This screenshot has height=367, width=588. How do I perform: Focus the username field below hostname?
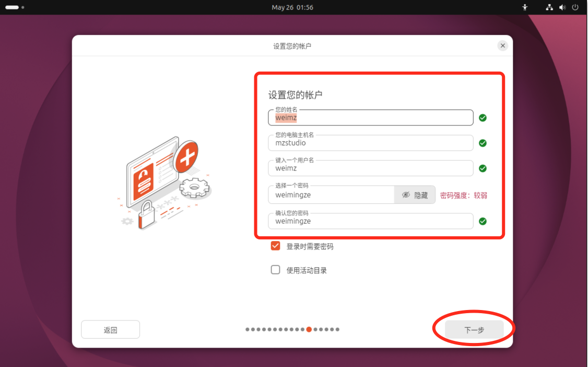point(370,168)
